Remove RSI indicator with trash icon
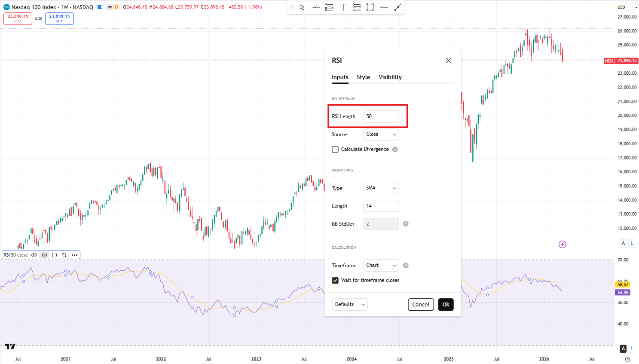 64,255
